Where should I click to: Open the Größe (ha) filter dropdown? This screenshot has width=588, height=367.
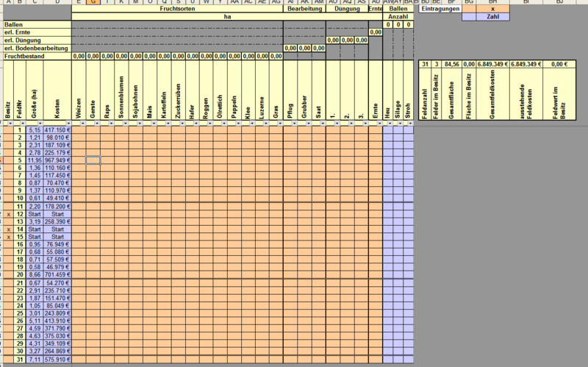[40, 122]
